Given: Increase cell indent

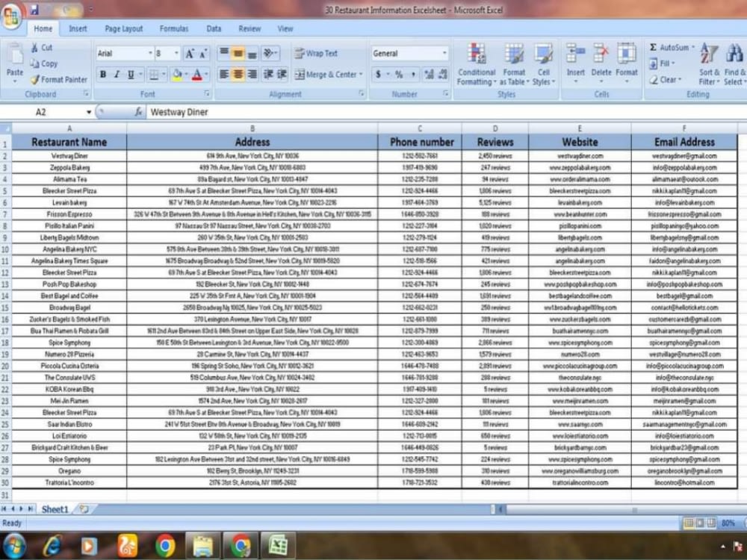Looking at the screenshot, I should 282,74.
